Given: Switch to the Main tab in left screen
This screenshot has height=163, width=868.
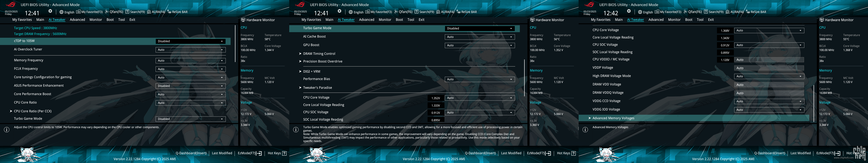Looking at the screenshot, I should 40,20.
